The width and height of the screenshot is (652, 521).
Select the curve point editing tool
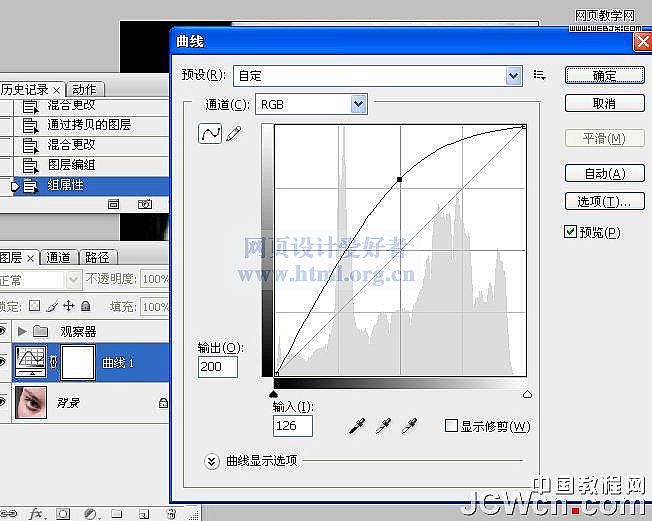210,133
